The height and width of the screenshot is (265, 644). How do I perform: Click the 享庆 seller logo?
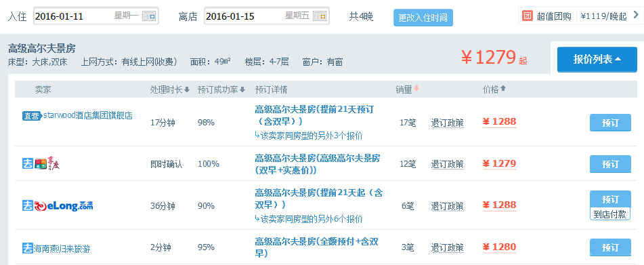click(47, 164)
